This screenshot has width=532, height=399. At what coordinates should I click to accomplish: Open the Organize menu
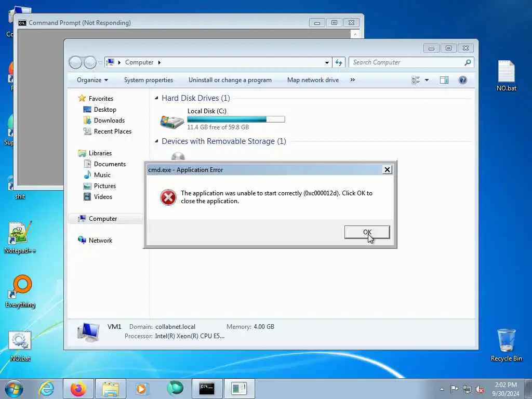(x=92, y=80)
